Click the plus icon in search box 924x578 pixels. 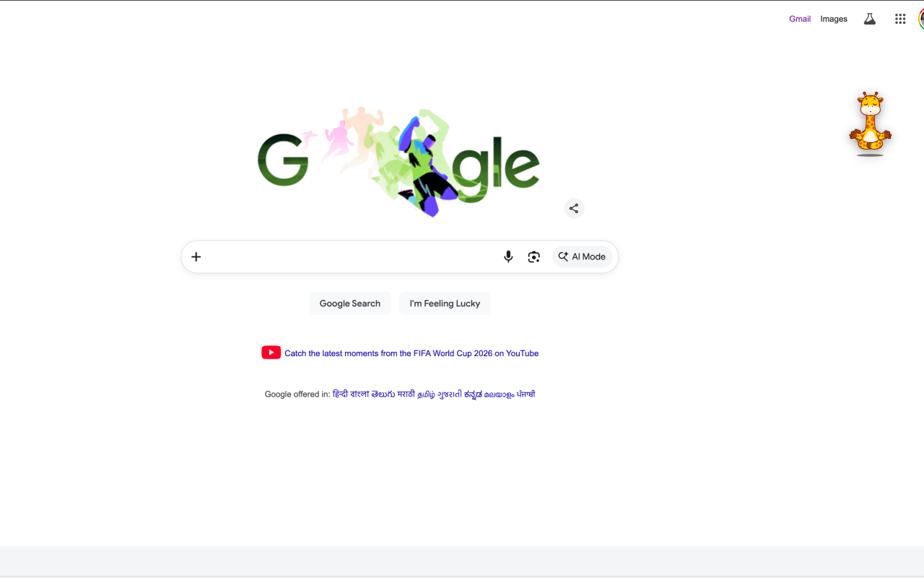(196, 256)
